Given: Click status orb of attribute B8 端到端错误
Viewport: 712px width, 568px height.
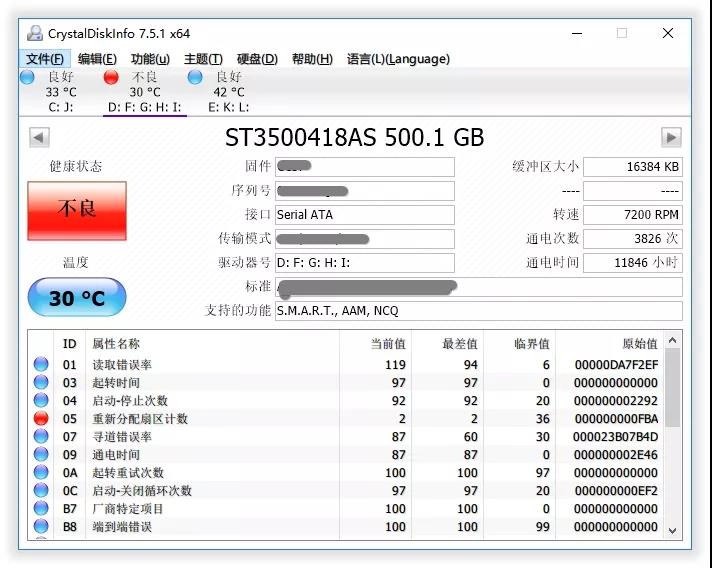Looking at the screenshot, I should 41,526.
